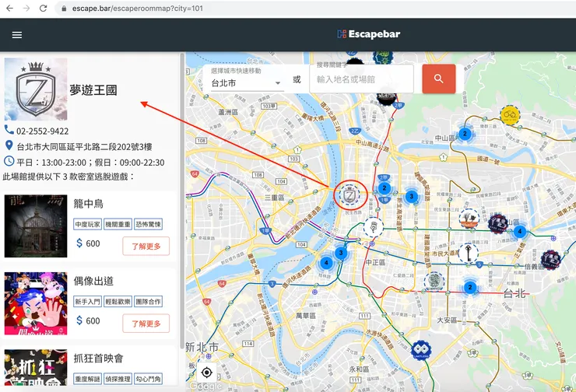Click the 抓狂首映會 game title
576x392 pixels.
tap(98, 359)
